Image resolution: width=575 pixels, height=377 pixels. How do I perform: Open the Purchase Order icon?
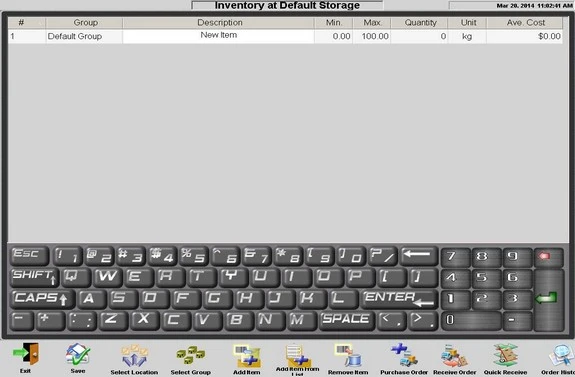pos(404,355)
